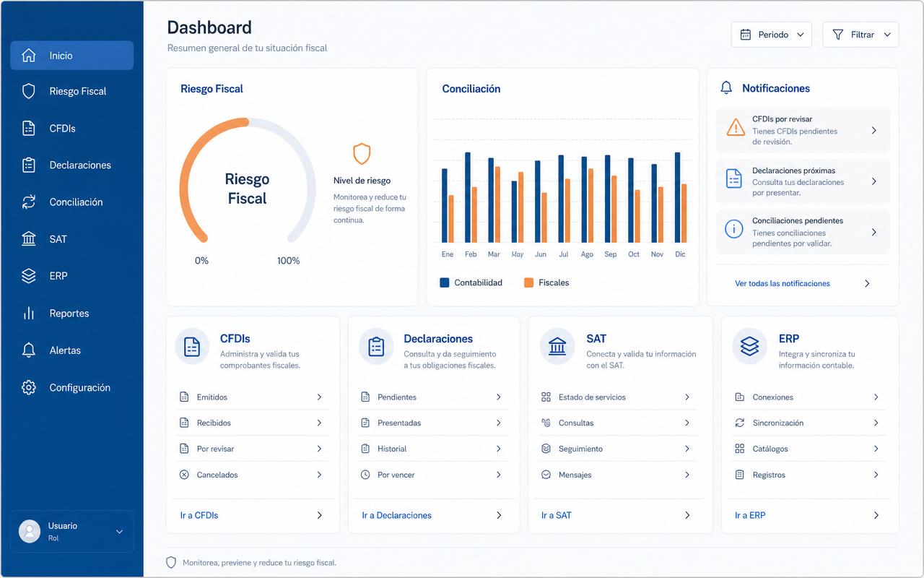Click the Conciliación sync arrows icon in sidebar
Image resolution: width=924 pixels, height=578 pixels.
[29, 202]
